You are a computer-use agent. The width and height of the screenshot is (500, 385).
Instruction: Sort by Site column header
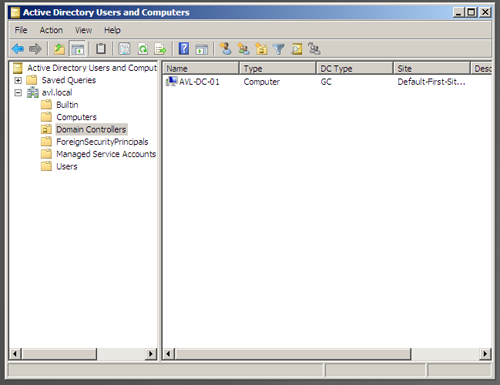coord(432,68)
